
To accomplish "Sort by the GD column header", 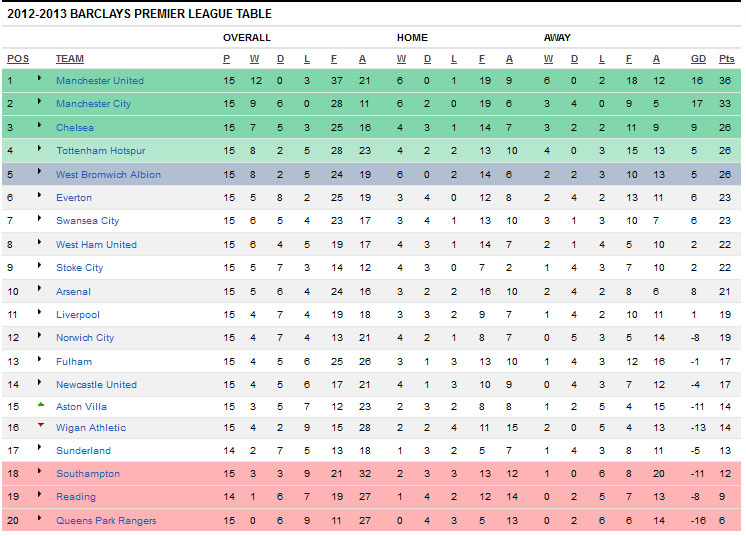I will [698, 58].
